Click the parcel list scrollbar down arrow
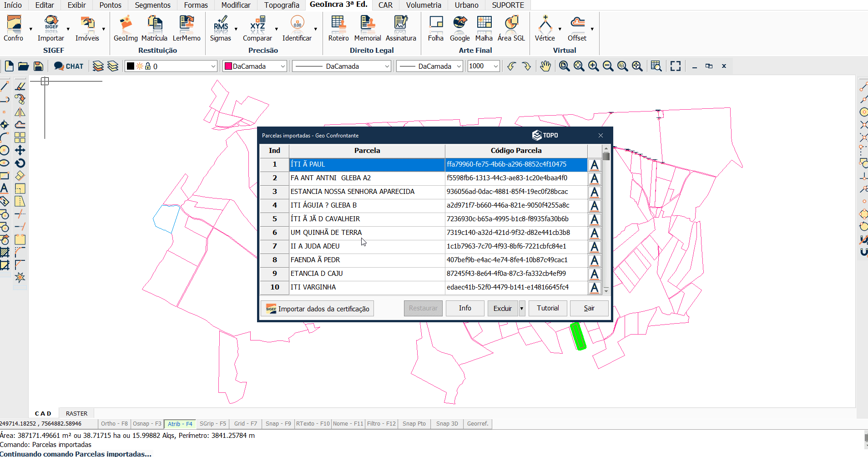Viewport: 868px width, 457px height. coord(606,291)
